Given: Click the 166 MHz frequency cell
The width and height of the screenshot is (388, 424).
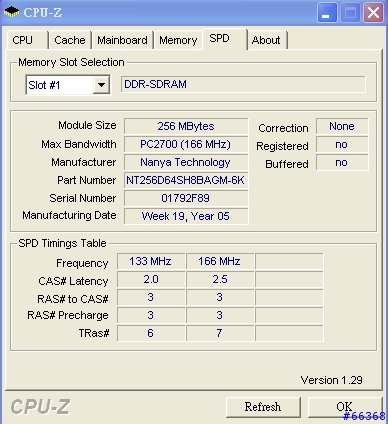Looking at the screenshot, I should click(x=220, y=261).
